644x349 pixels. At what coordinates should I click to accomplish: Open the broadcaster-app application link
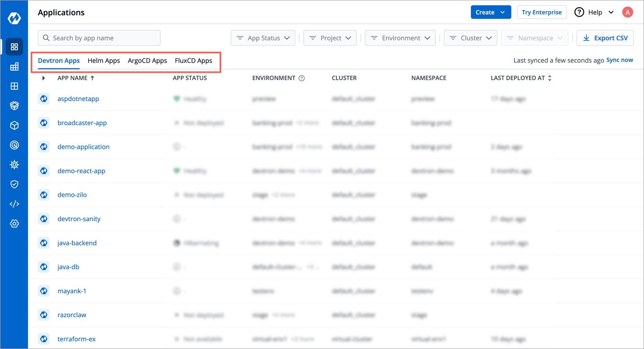pos(82,123)
